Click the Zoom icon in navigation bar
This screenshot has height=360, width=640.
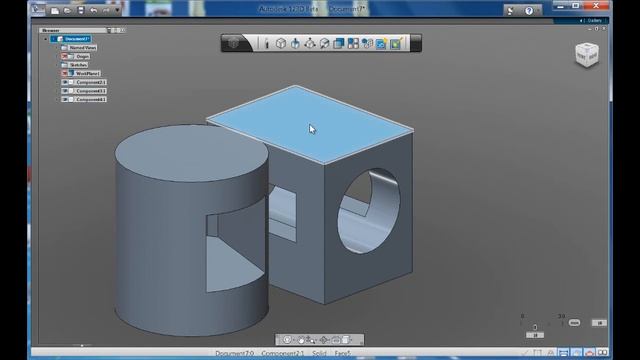(x=311, y=340)
